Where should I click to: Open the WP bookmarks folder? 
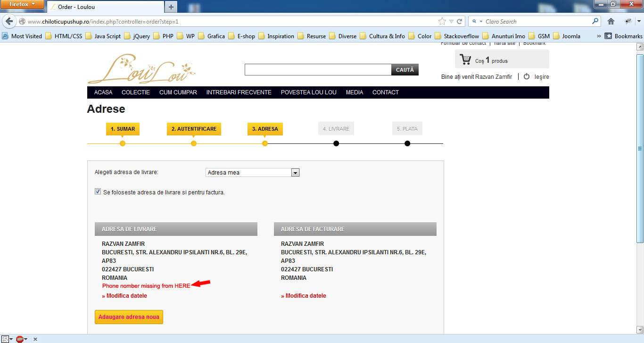click(x=186, y=36)
